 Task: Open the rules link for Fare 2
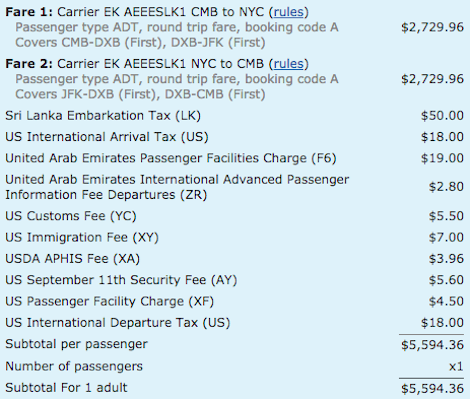click(x=289, y=64)
